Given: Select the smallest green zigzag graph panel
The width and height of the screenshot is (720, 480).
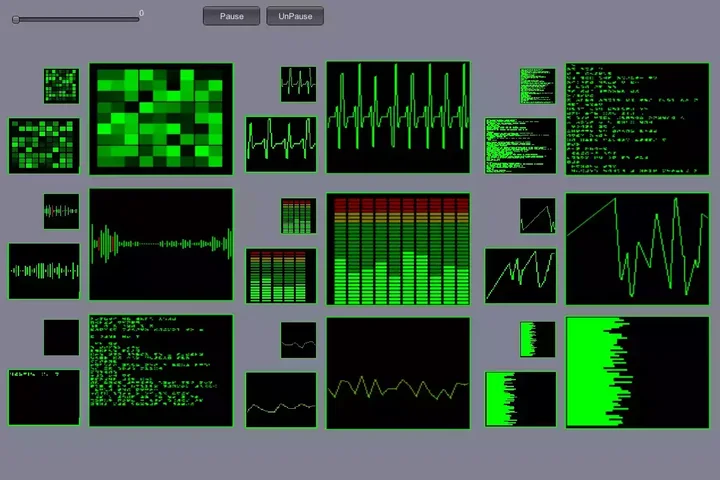Looking at the screenshot, I should tap(538, 216).
